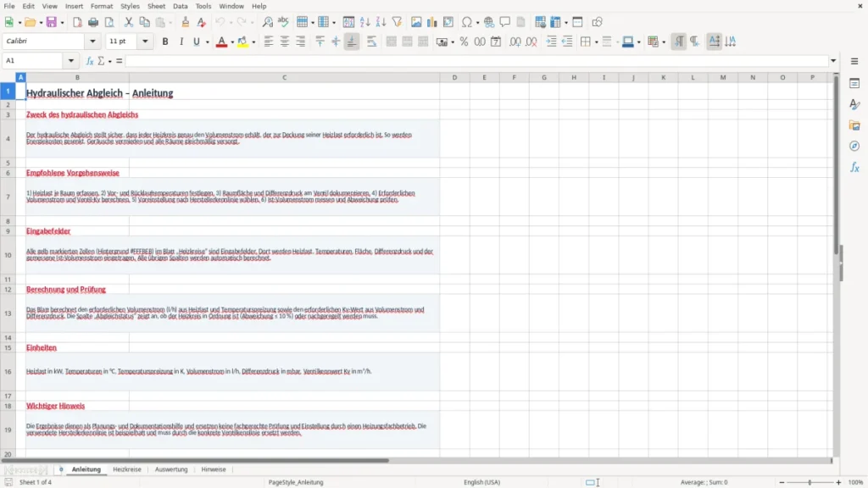Center cell content horizontally
This screenshot has height=488, width=868.
[285, 42]
